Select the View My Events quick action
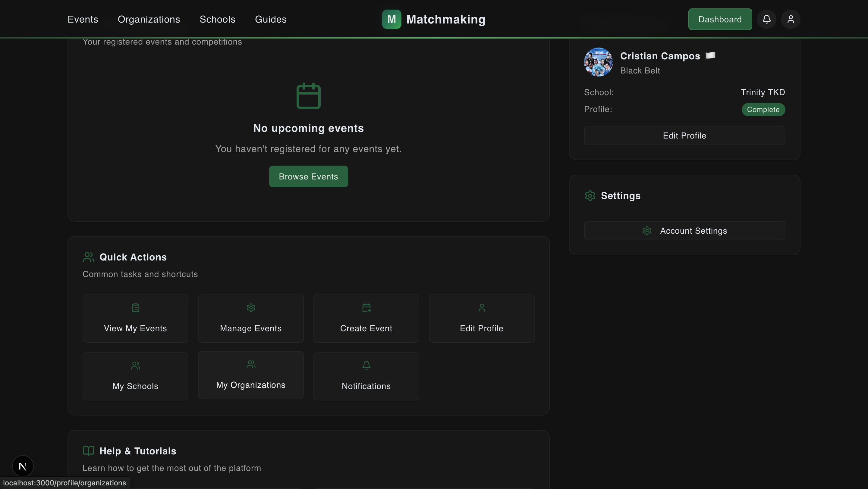Viewport: 868px width, 489px height. coord(135,318)
